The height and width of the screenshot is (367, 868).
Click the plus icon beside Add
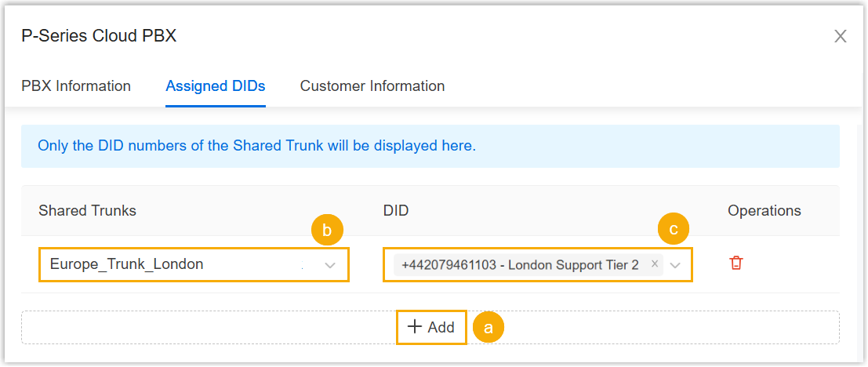pyautogui.click(x=415, y=327)
